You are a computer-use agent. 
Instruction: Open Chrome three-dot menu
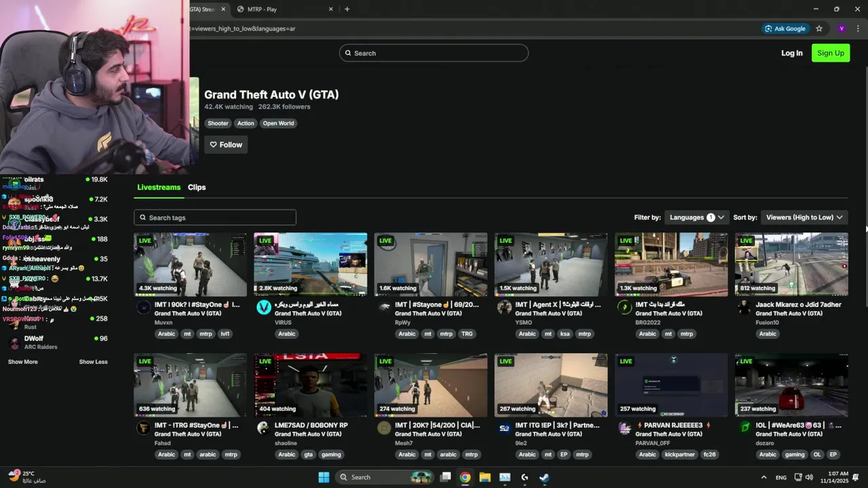[x=858, y=28]
